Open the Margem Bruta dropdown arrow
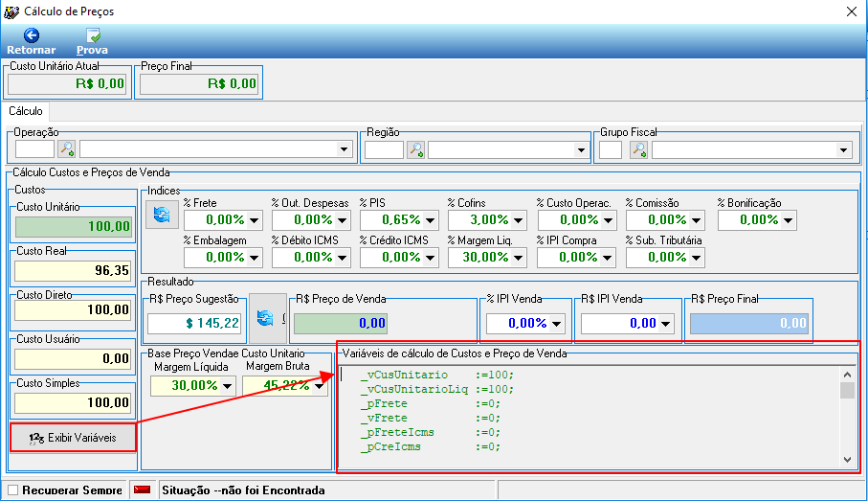The image size is (868, 501). tap(319, 386)
